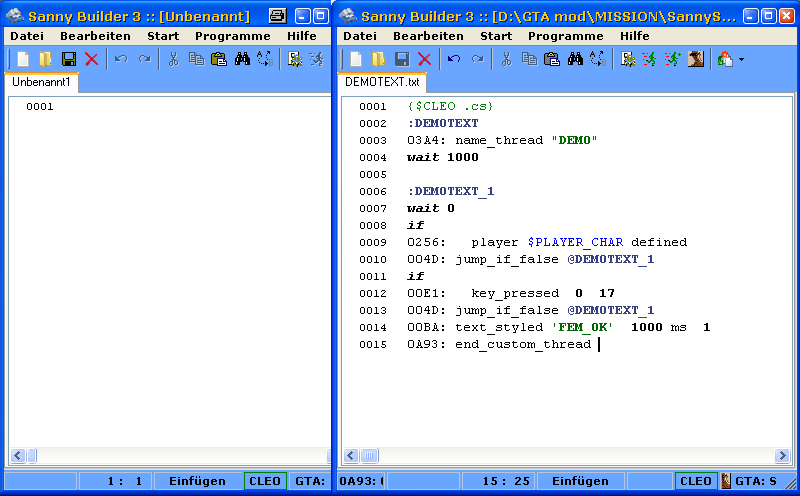Click 'FEM_OK' string in text_styled line

click(583, 328)
